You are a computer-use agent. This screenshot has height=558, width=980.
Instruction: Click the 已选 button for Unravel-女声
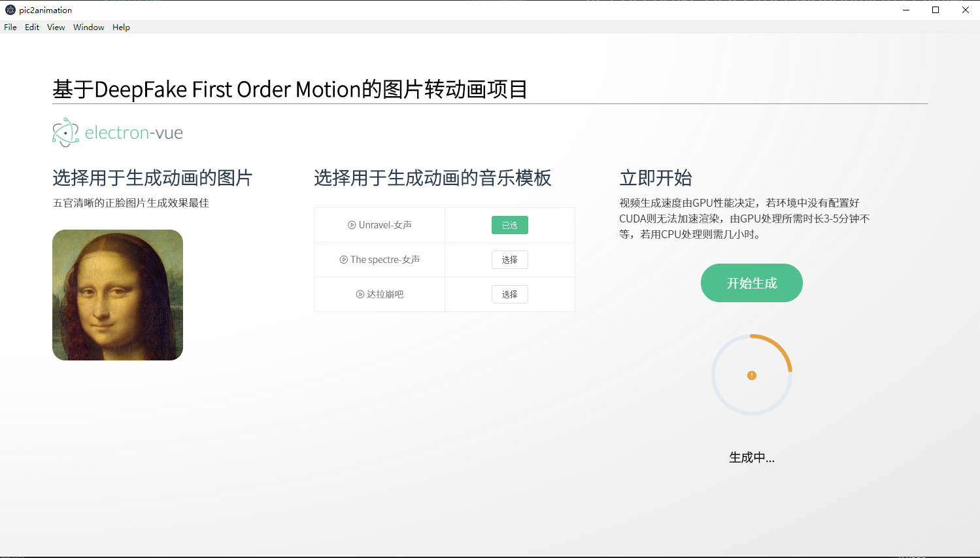(x=510, y=225)
